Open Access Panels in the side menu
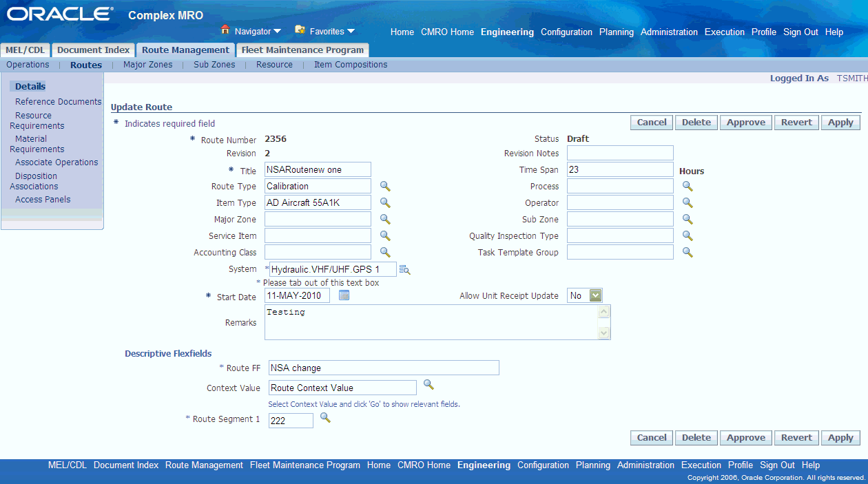This screenshot has width=868, height=484. pos(43,200)
